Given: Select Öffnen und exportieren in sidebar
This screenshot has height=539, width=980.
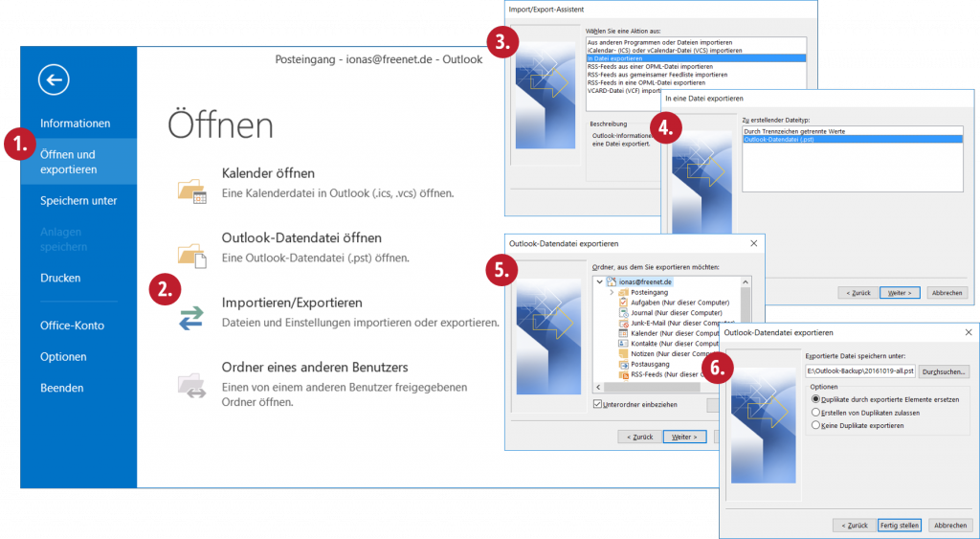Looking at the screenshot, I should (x=78, y=162).
